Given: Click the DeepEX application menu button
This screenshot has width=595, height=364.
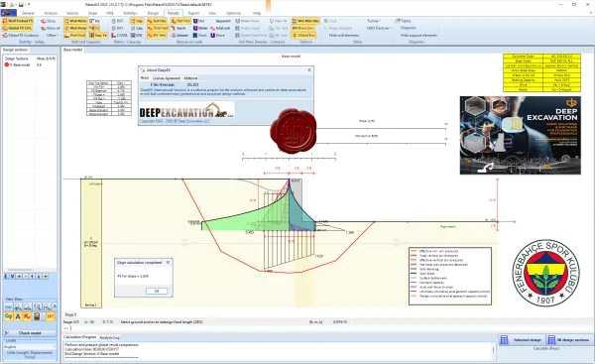Looking at the screenshot, I should [8, 13].
